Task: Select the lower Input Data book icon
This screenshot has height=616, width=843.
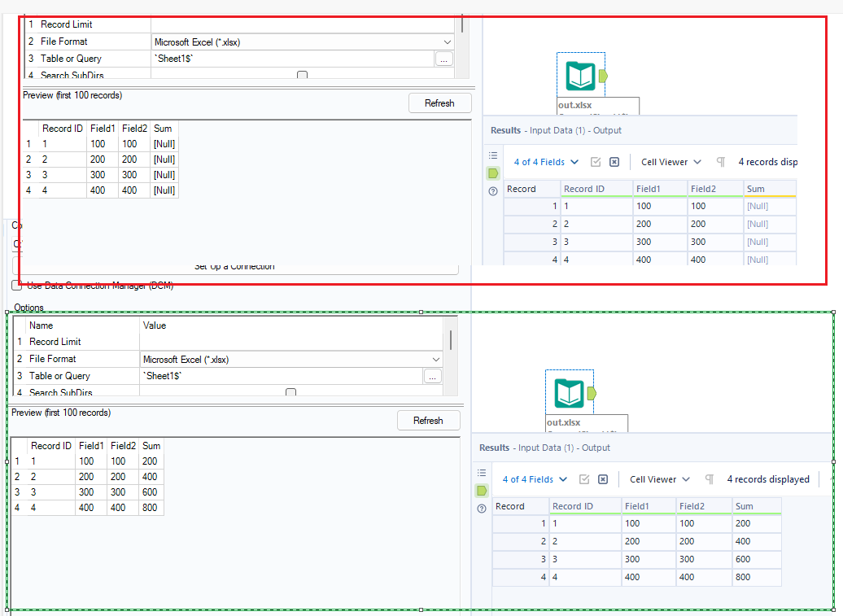Action: click(569, 391)
